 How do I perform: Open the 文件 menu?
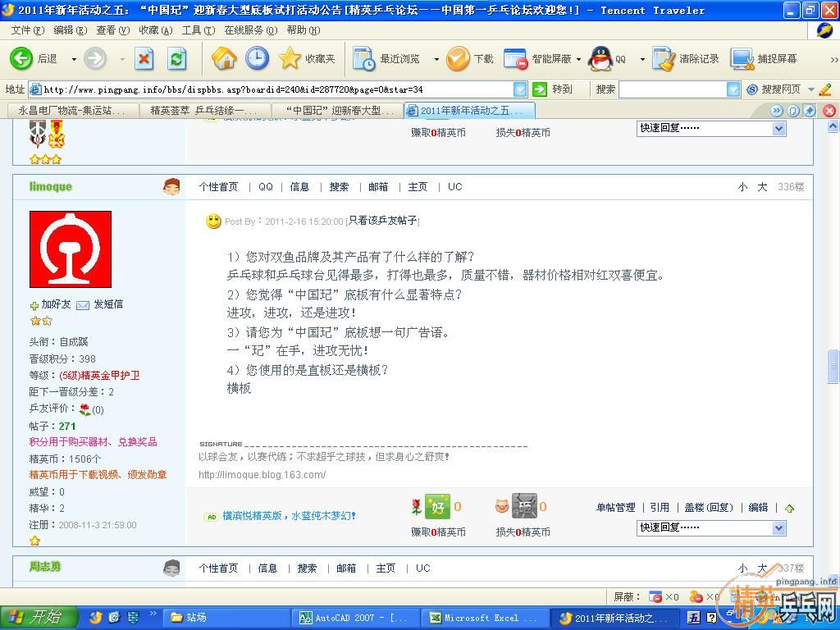[x=27, y=30]
